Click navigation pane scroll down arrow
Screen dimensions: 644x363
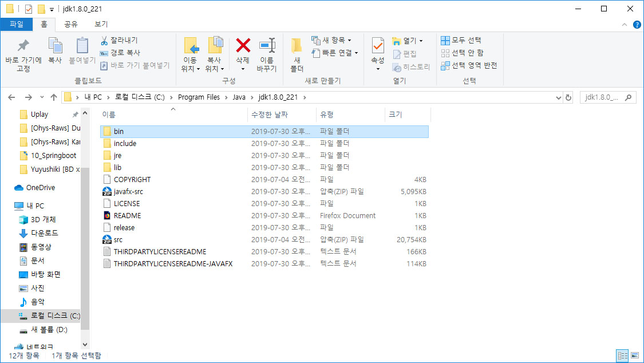tap(85, 345)
